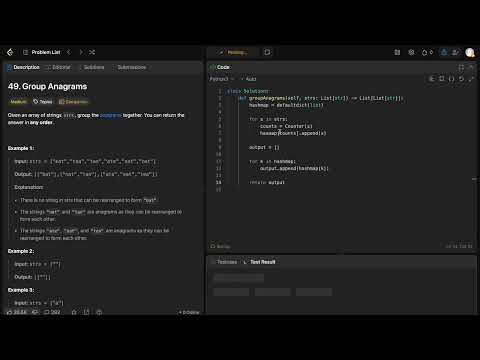This screenshot has width=480, height=360.
Task: Click the bookmark editor icon
Action: pyautogui.click(x=442, y=79)
